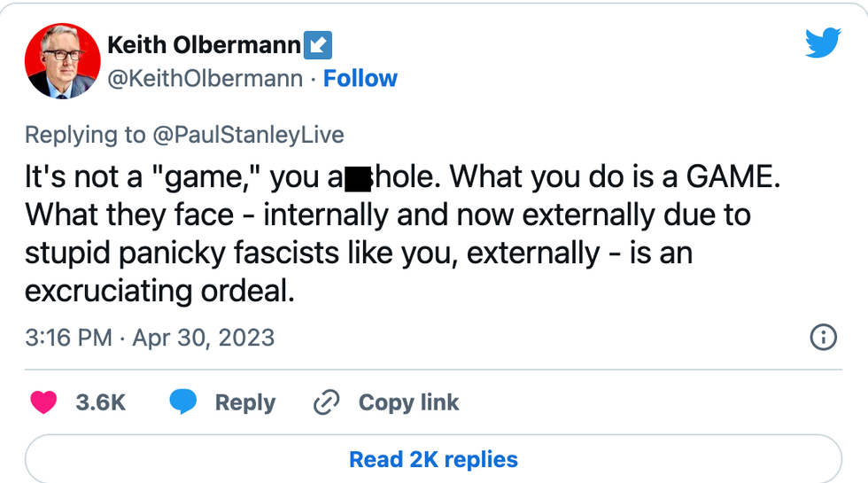868x483 pixels.
Task: Click the chain link icon
Action: (x=327, y=402)
